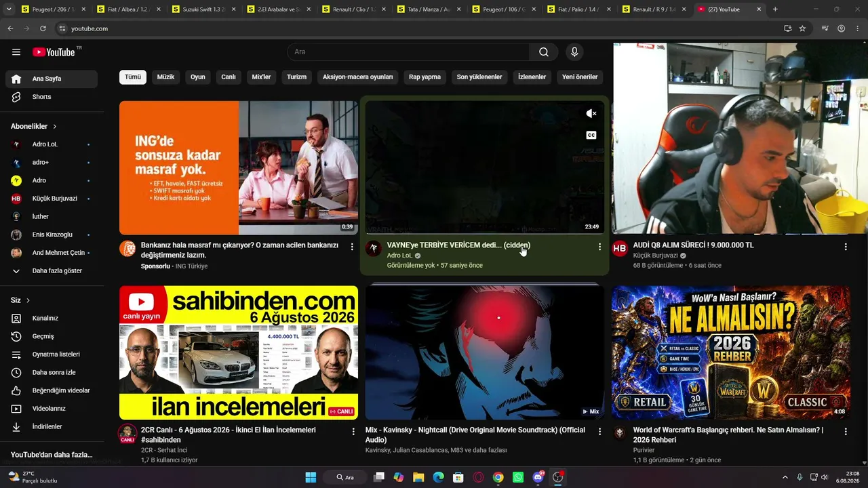This screenshot has width=868, height=488.
Task: Open VAYNE'ye TERBİYE VERİCEM video title
Action: [458, 245]
